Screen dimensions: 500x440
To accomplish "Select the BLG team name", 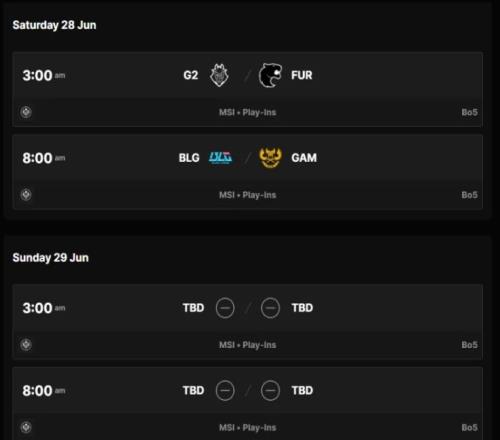I will (x=189, y=158).
